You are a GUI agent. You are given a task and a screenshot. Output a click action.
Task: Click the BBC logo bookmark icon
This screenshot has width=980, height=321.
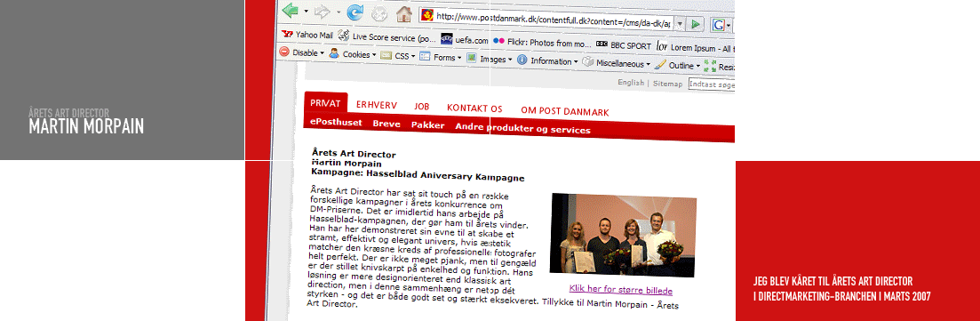point(602,44)
